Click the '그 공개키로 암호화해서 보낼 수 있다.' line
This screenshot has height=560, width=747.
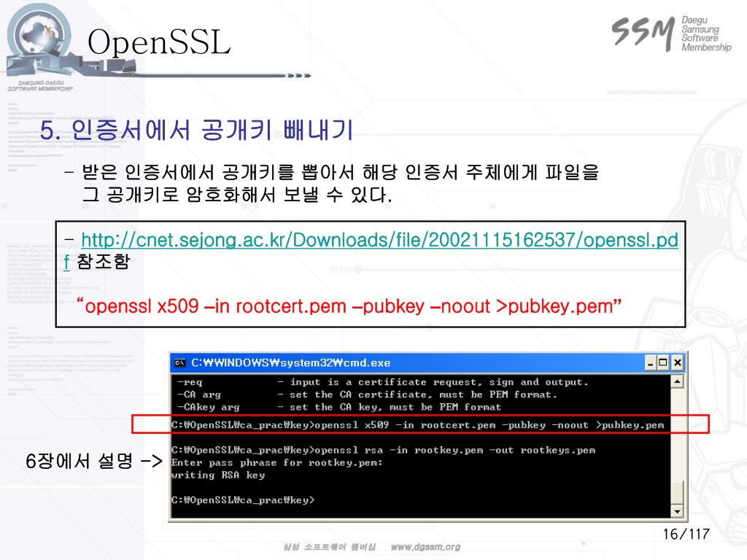[237, 194]
